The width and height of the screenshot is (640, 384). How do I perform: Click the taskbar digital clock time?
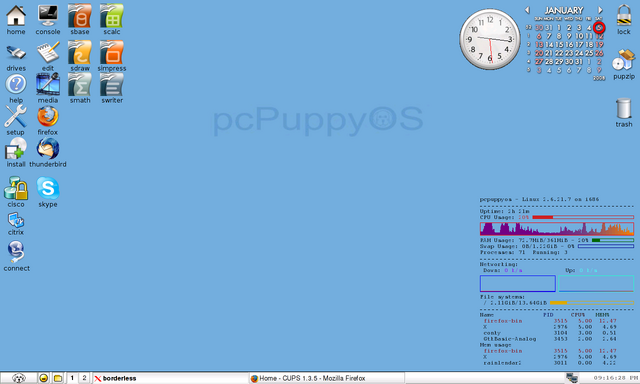pos(616,378)
